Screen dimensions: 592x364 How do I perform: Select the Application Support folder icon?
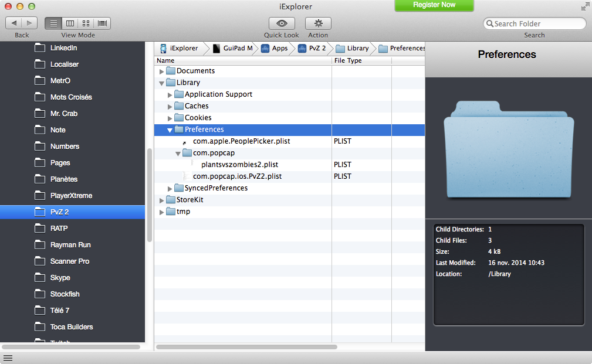tap(180, 94)
